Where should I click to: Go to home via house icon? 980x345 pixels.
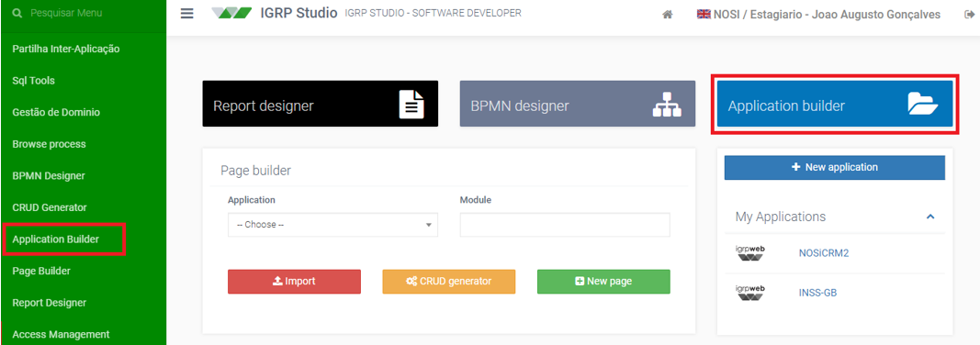668,15
